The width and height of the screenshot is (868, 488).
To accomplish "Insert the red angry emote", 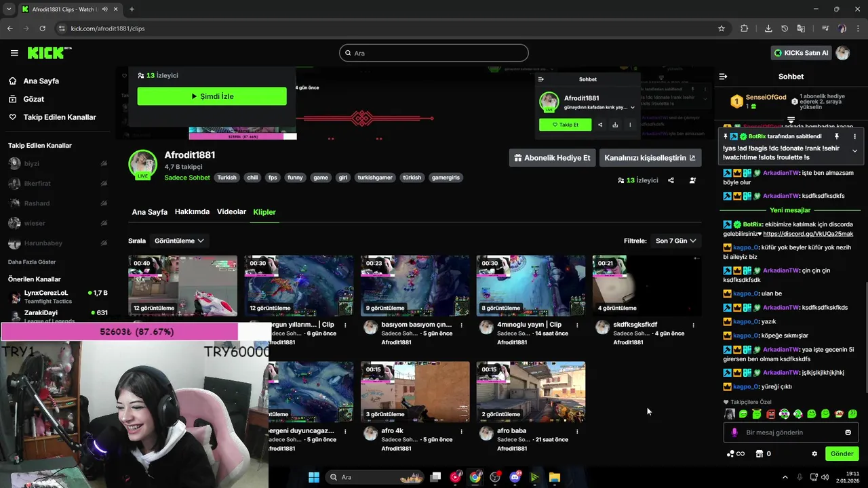I will [770, 414].
